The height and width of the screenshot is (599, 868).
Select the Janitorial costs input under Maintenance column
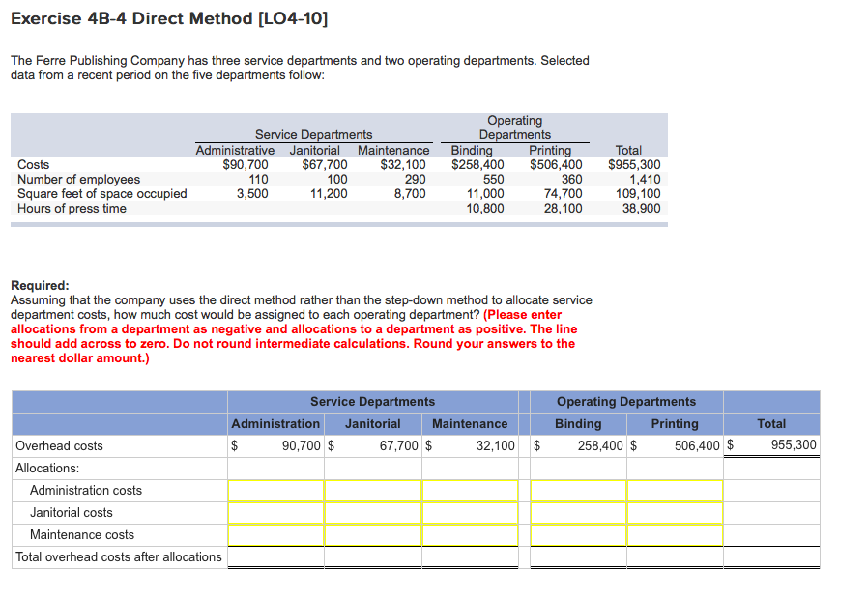point(470,513)
